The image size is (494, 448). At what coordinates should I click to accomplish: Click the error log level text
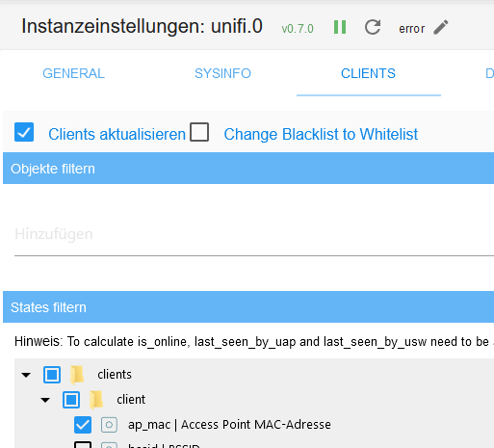(411, 29)
